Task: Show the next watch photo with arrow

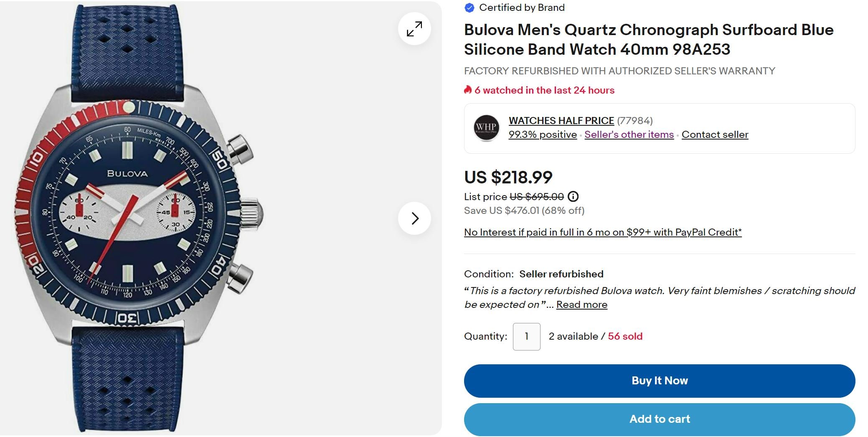Action: pos(414,218)
